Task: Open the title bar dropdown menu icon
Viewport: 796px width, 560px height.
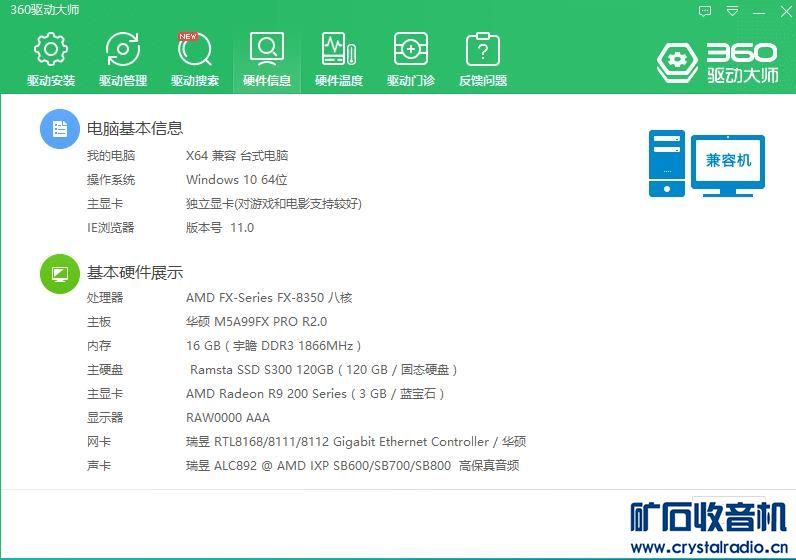Action: 732,11
